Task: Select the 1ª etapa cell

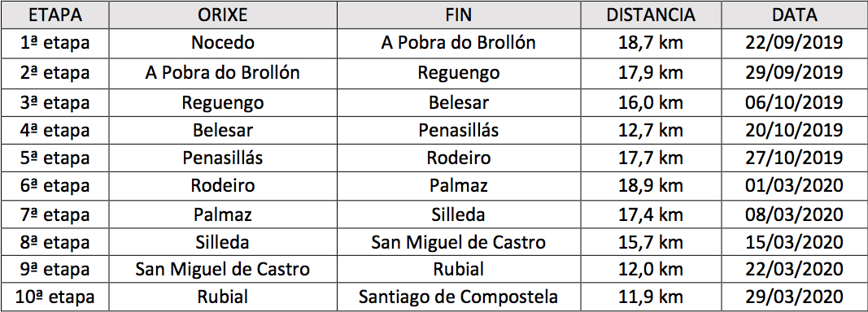Action: 56,43
